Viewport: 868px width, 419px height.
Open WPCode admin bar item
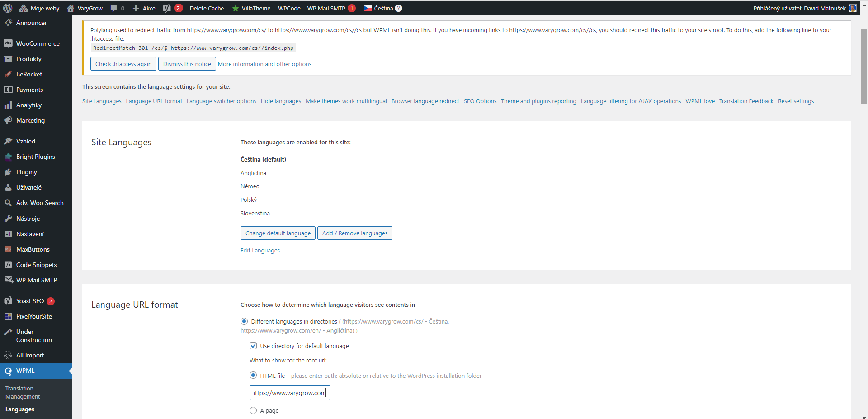point(289,8)
